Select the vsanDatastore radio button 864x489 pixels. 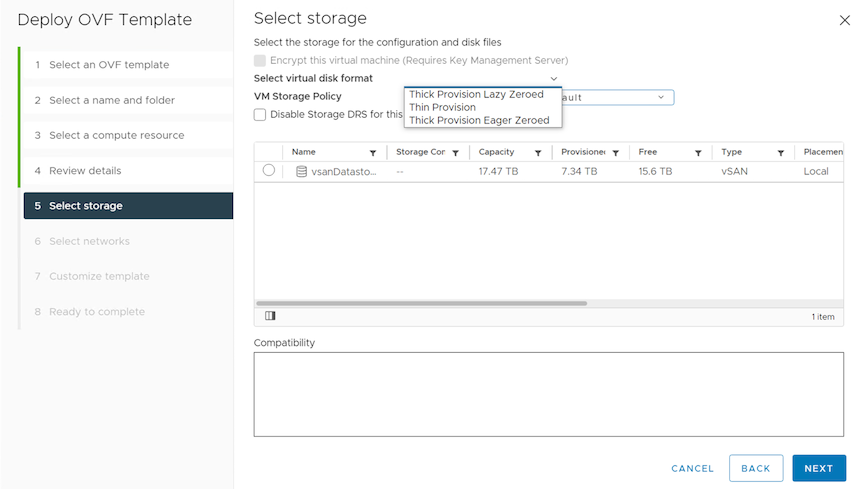coord(269,170)
